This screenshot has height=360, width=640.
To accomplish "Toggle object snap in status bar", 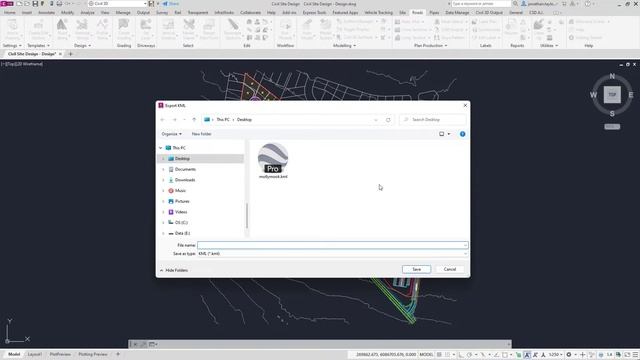I will 505,355.
